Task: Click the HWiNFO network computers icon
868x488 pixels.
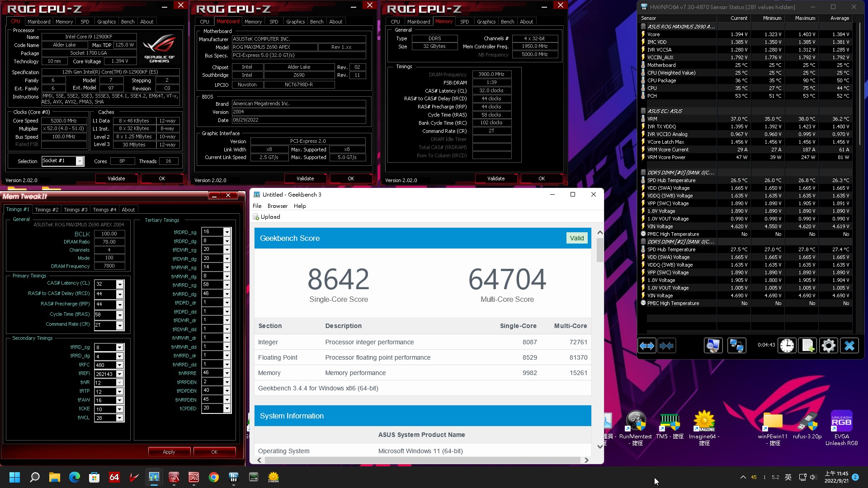Action: (736, 346)
